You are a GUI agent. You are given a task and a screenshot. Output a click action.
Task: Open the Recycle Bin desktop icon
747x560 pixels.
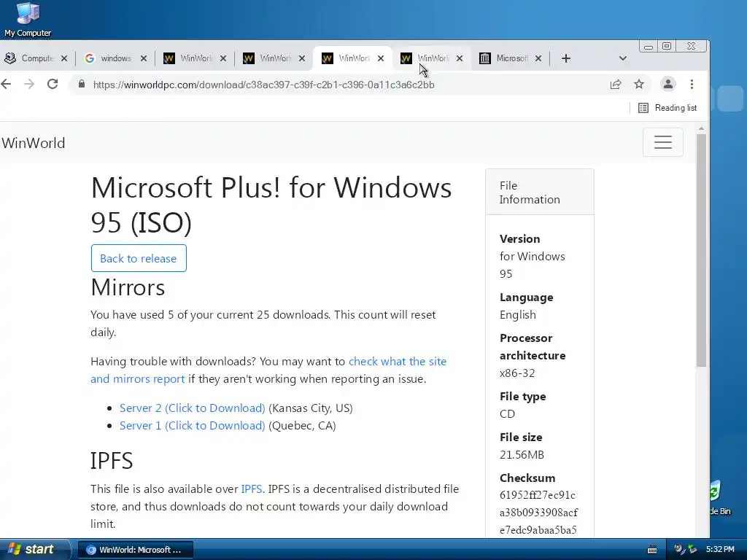pos(720,497)
